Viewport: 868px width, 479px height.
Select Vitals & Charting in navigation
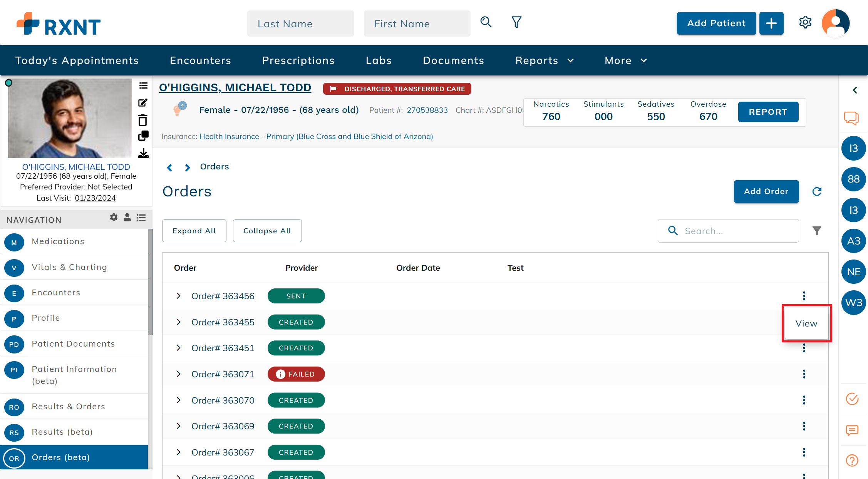tap(74, 267)
